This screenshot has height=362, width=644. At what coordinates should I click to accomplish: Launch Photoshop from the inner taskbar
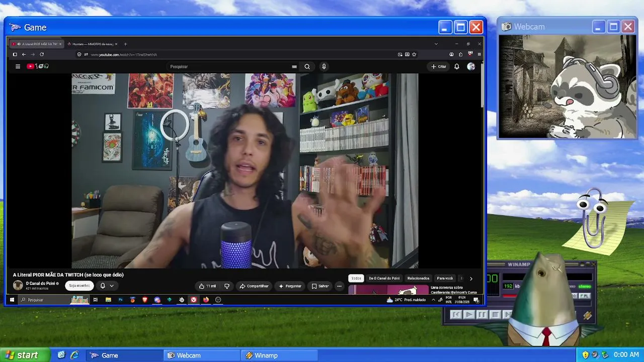pos(120,300)
